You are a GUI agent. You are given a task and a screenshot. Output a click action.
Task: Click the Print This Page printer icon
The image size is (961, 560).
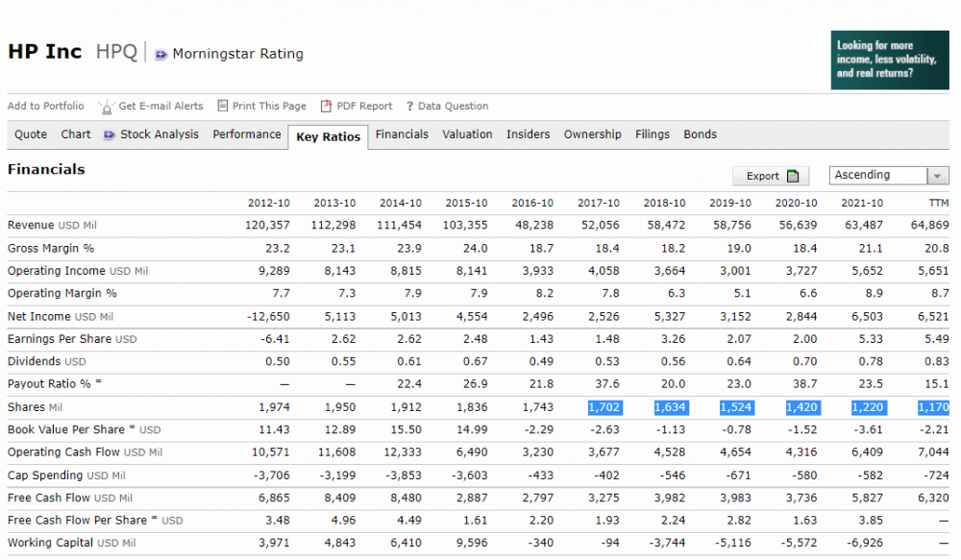[223, 106]
